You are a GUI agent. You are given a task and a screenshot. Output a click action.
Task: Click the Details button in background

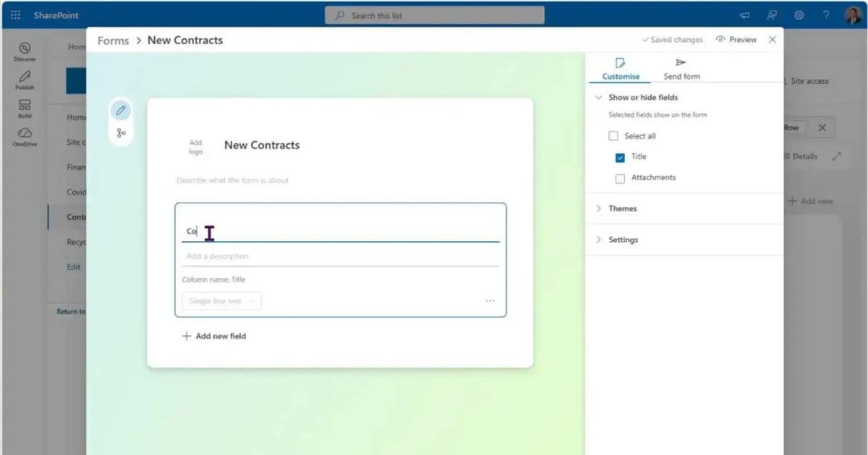(801, 156)
